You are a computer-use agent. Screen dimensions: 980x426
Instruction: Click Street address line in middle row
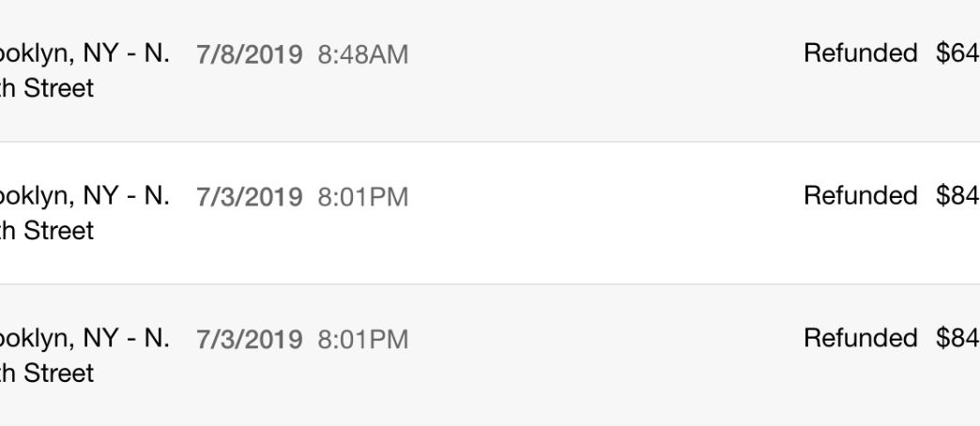coord(47,231)
